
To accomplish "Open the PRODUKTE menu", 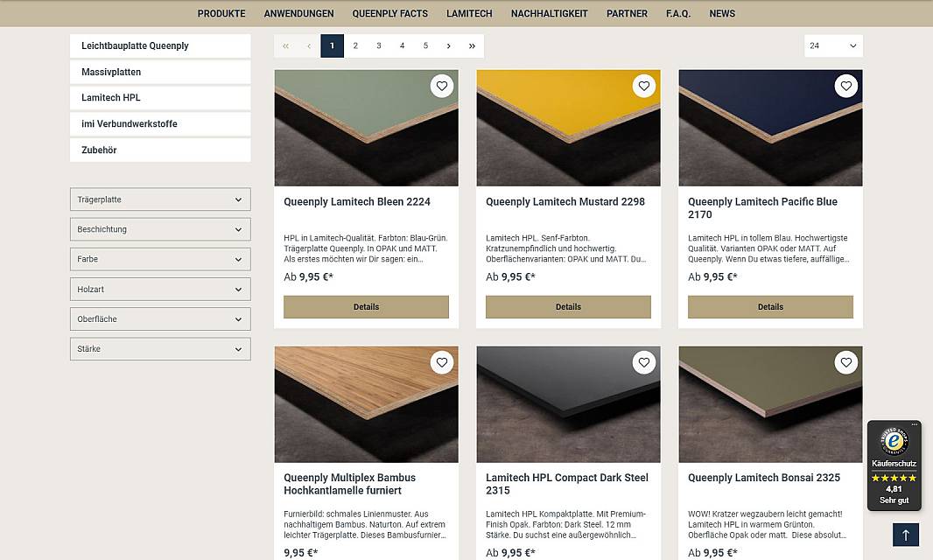I will pyautogui.click(x=221, y=13).
